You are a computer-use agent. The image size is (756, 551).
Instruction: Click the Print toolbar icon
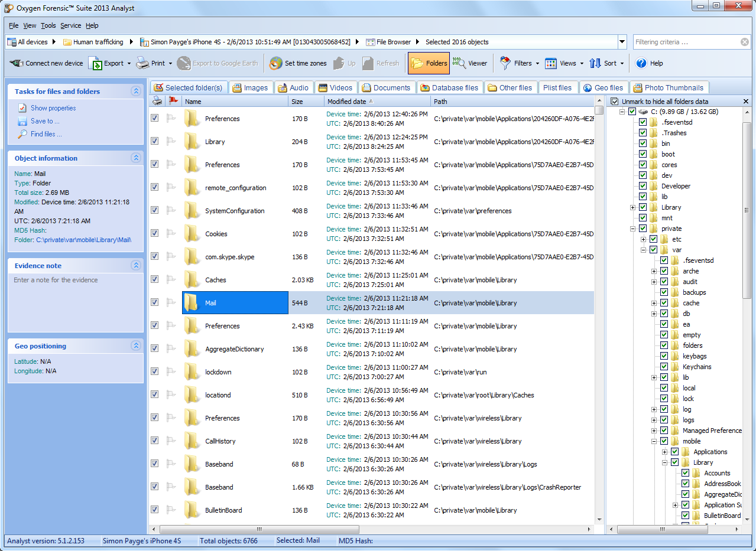coord(142,63)
